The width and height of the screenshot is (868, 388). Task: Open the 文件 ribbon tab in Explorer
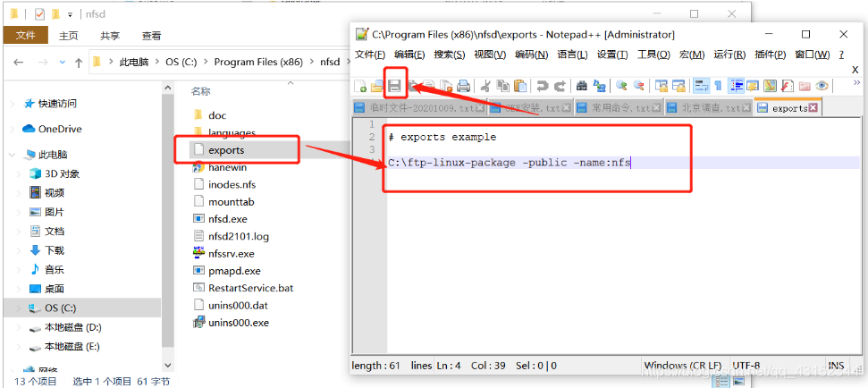[25, 36]
